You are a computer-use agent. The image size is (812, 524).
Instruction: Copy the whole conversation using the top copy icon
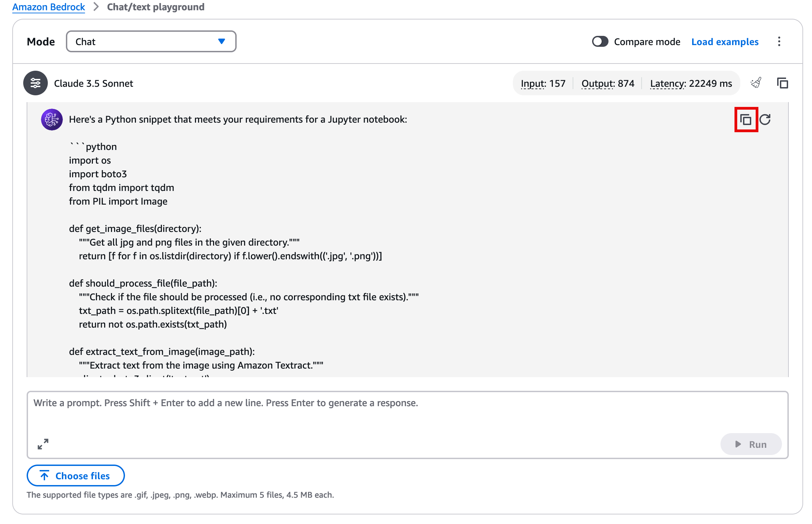782,83
